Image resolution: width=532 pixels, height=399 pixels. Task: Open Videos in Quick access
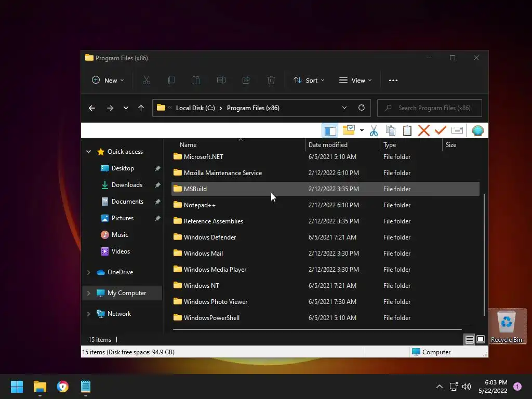121,251
